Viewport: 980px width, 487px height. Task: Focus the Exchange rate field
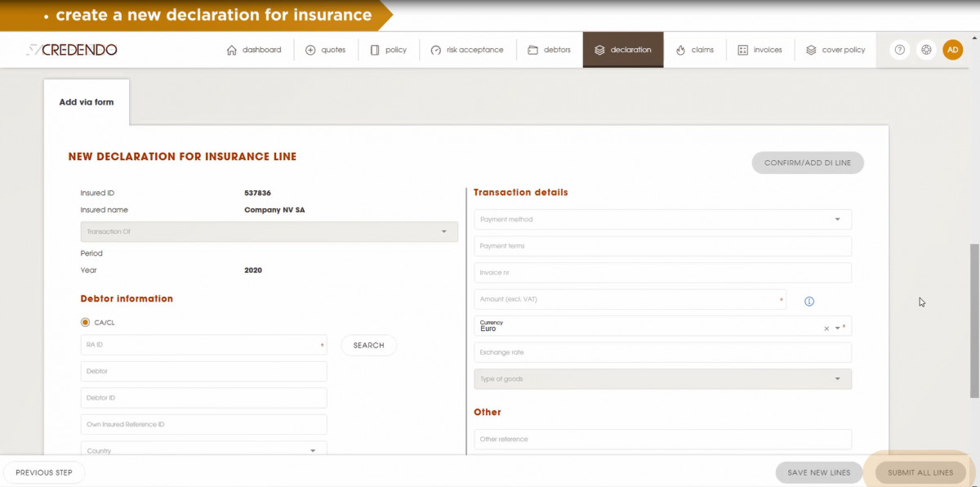tap(662, 352)
